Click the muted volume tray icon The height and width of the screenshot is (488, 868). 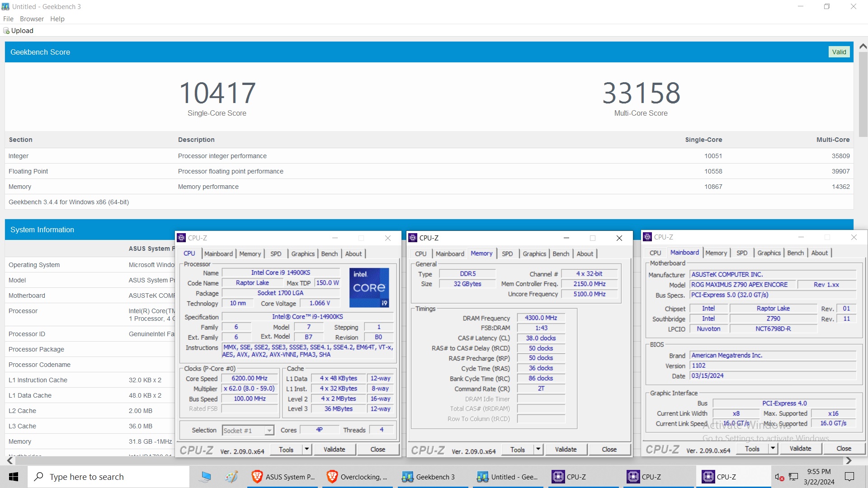pyautogui.click(x=779, y=477)
